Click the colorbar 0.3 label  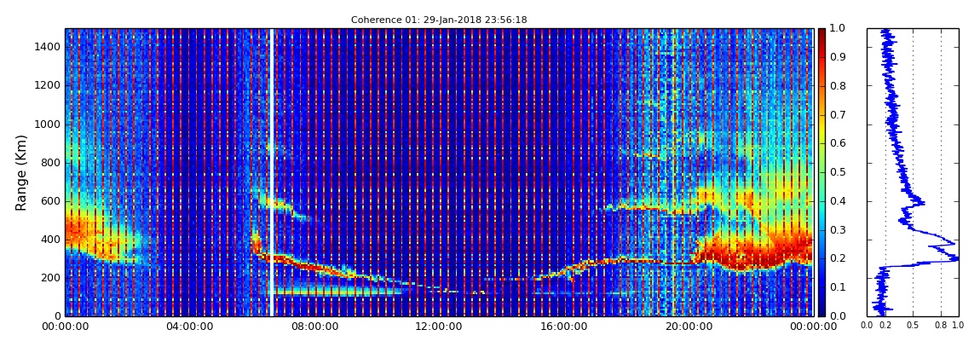(x=836, y=229)
